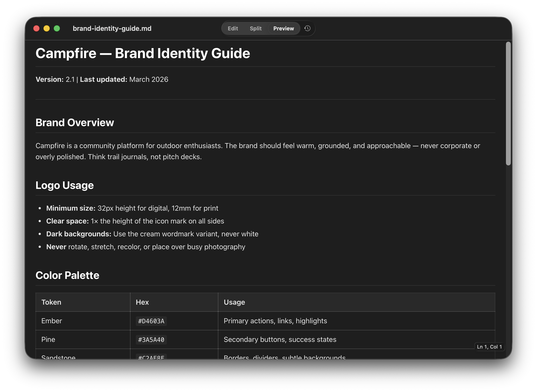Click the Ln 1, Col 1 status badge
The height and width of the screenshot is (392, 537).
coord(489,347)
